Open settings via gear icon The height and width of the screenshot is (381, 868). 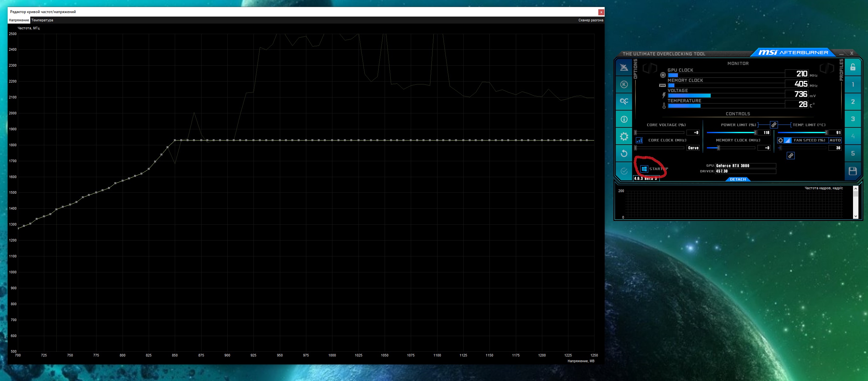pos(624,136)
